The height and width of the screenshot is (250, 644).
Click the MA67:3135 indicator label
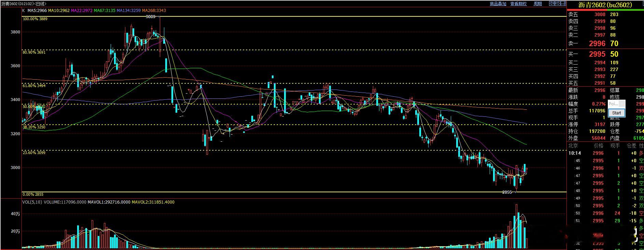(104, 11)
